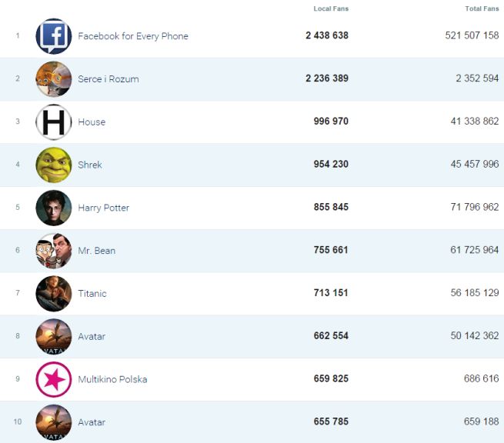
Task: Open the Multikino Polska name link
Action: 112,379
